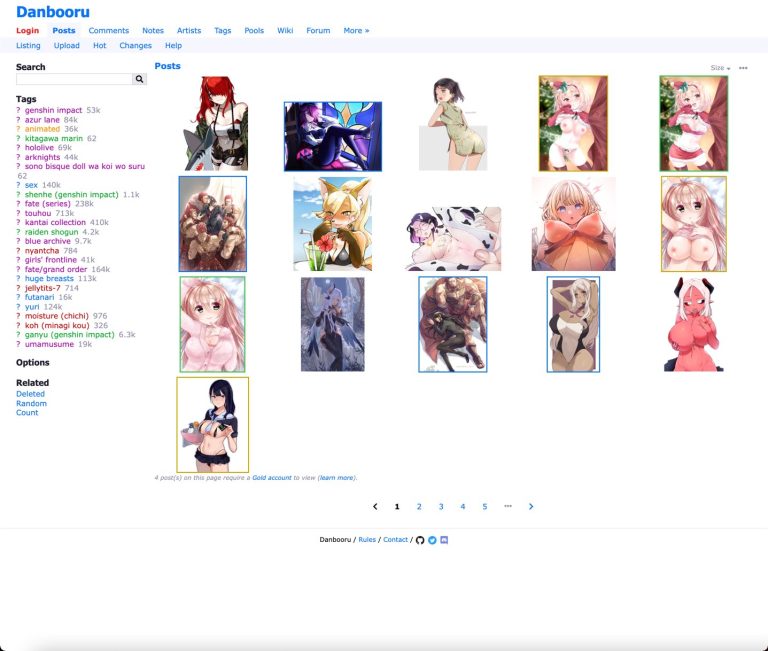Click the previous page left chevron

(x=375, y=506)
